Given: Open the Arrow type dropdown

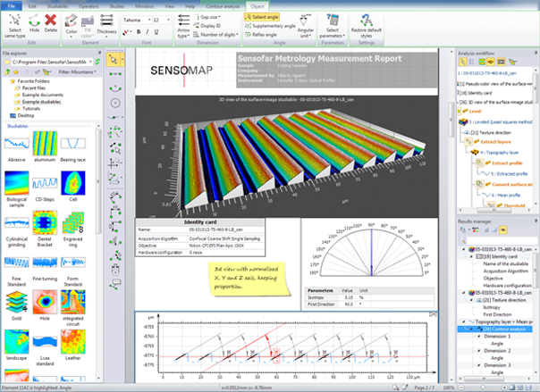Looking at the screenshot, I should pos(183,26).
